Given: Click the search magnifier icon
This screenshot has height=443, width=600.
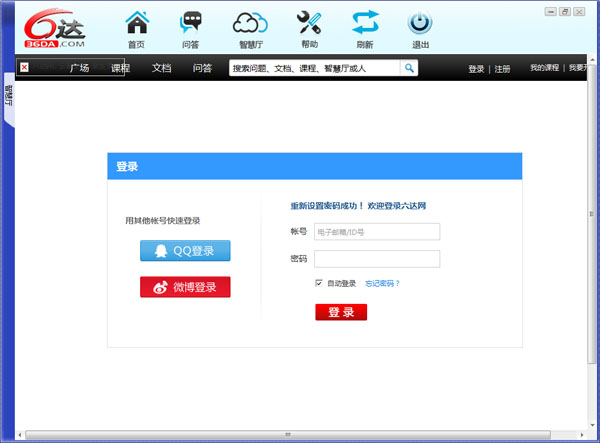Looking at the screenshot, I should tap(409, 68).
